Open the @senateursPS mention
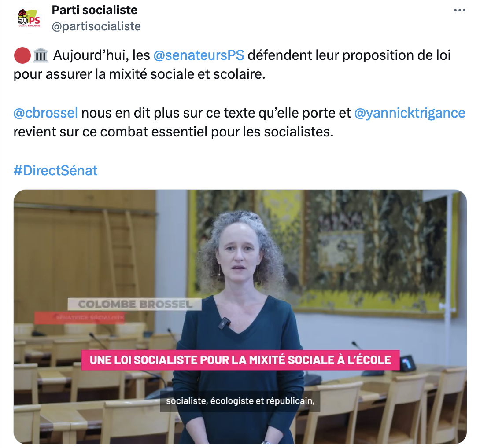This screenshot has height=448, width=480. coord(199,55)
